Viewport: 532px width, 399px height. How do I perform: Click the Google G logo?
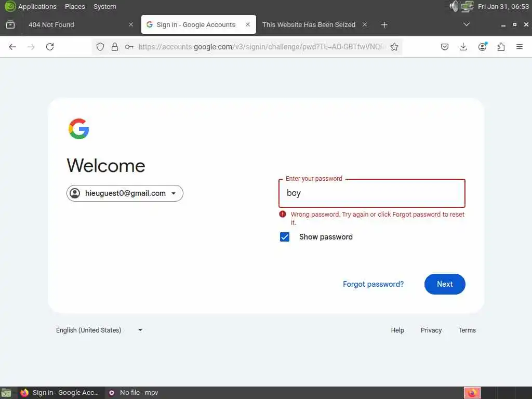[79, 129]
